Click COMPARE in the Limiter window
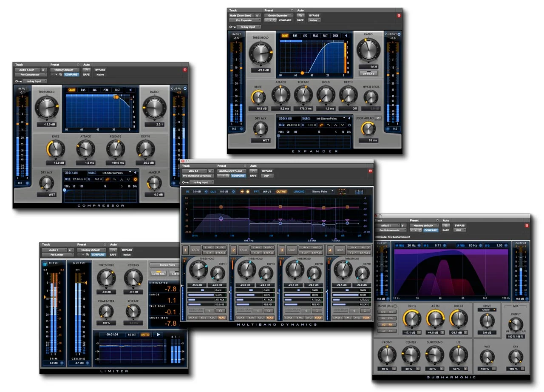Viewport: 544px width, 392px height. (98, 255)
